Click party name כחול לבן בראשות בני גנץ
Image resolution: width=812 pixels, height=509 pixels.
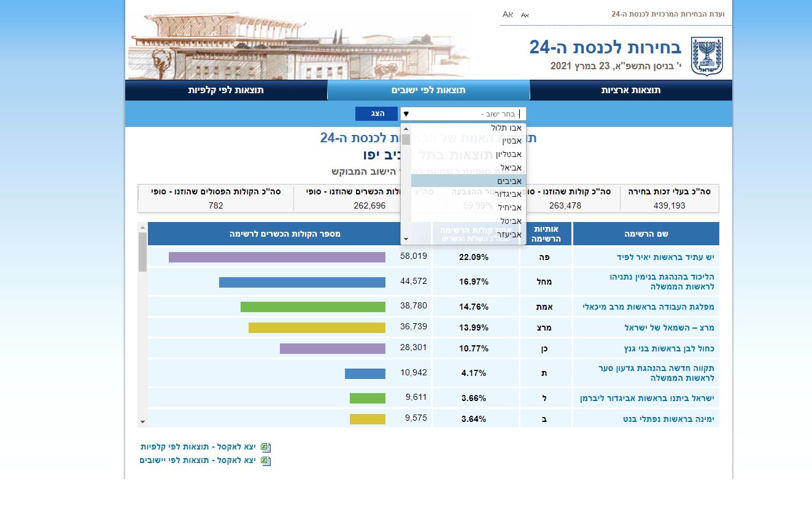(665, 348)
